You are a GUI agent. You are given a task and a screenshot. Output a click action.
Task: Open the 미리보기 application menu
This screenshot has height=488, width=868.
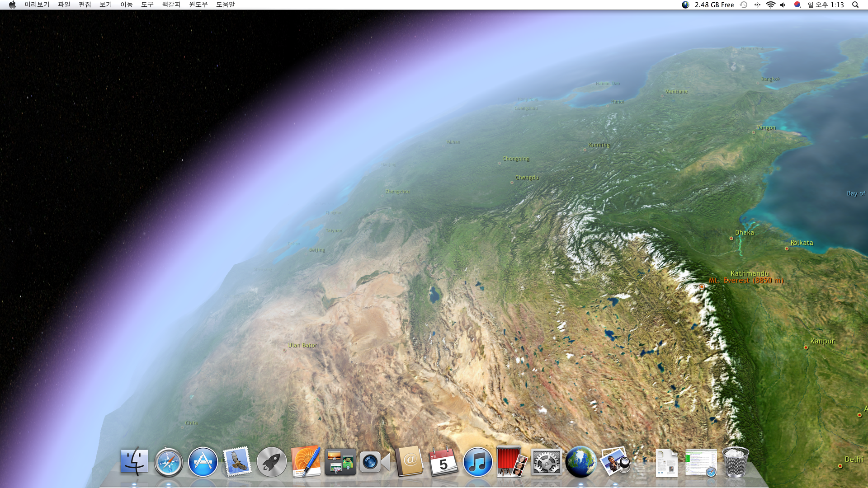click(37, 5)
